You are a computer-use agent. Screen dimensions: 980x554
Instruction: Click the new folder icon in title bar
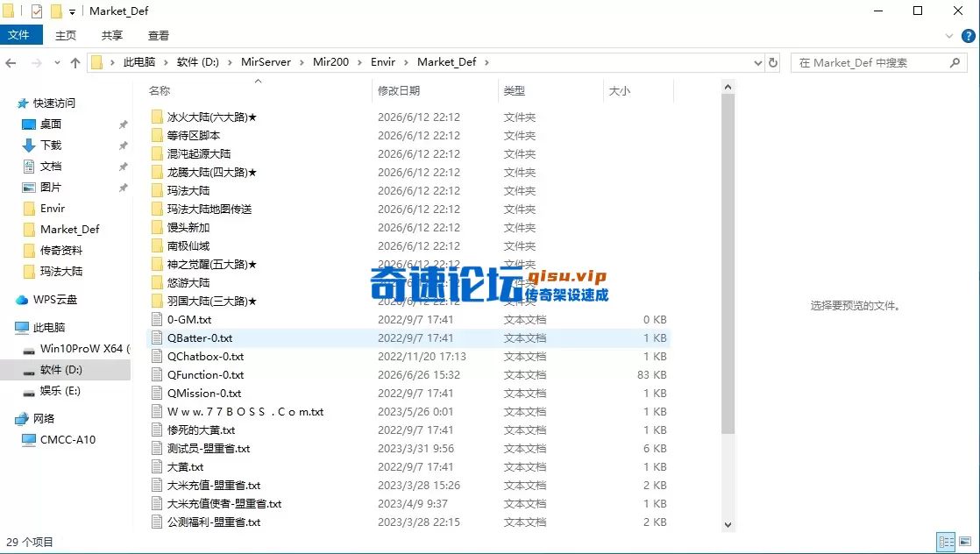[56, 11]
